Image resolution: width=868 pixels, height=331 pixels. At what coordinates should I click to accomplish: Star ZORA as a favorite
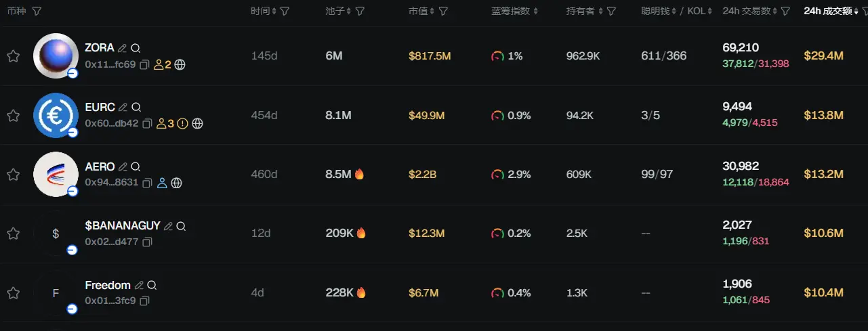tap(13, 56)
